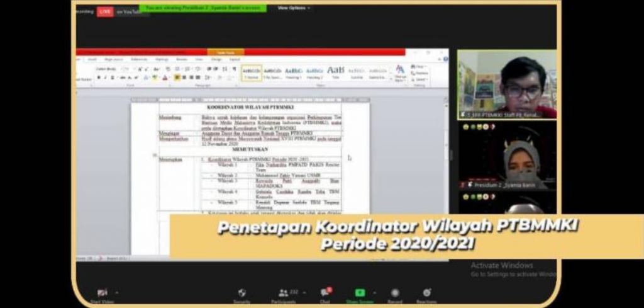Toggle Underline formatting in Word ribbon

pos(112,77)
